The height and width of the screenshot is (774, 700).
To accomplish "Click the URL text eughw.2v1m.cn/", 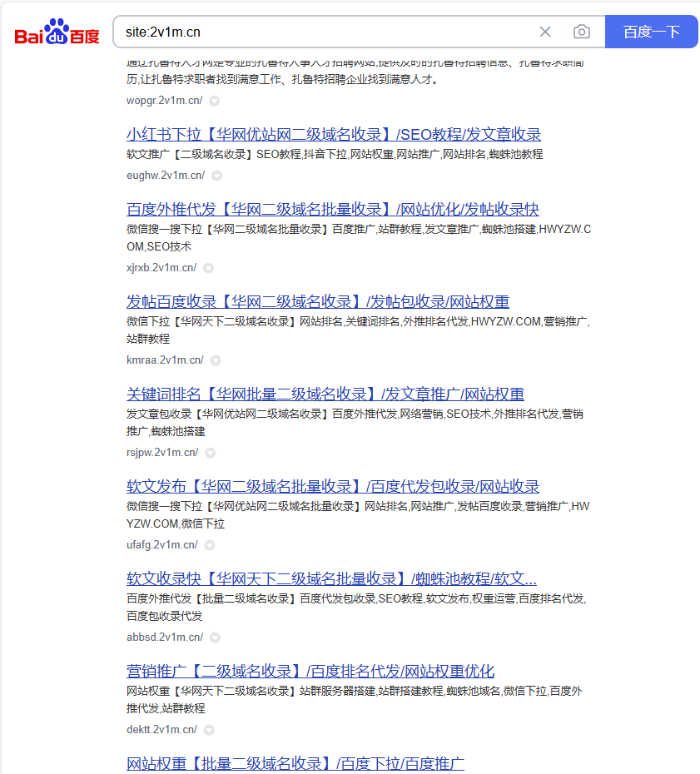I will [166, 176].
